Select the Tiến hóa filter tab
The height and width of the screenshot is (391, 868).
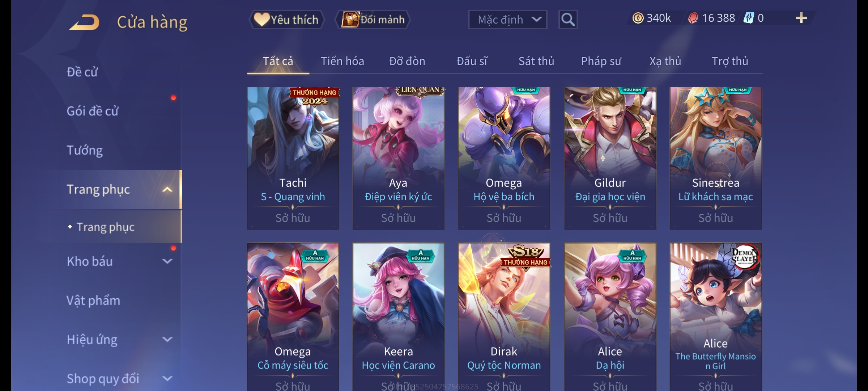342,61
